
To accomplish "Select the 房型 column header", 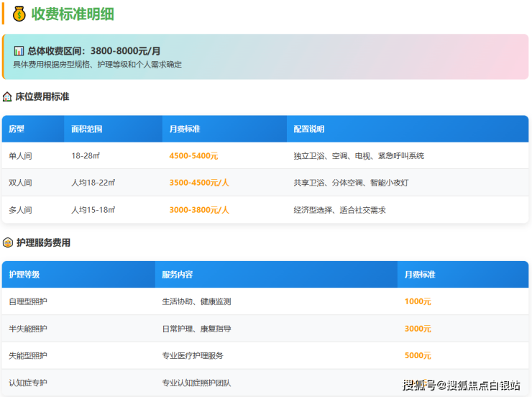I will tap(17, 129).
